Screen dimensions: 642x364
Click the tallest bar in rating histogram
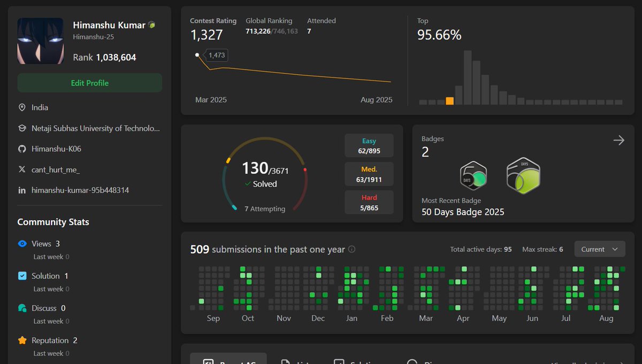click(x=468, y=78)
